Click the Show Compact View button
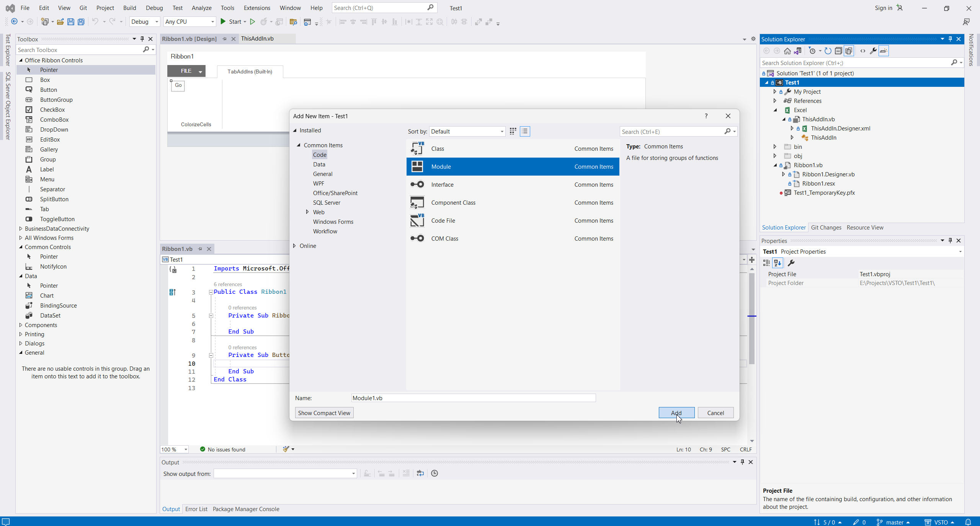 pyautogui.click(x=324, y=413)
